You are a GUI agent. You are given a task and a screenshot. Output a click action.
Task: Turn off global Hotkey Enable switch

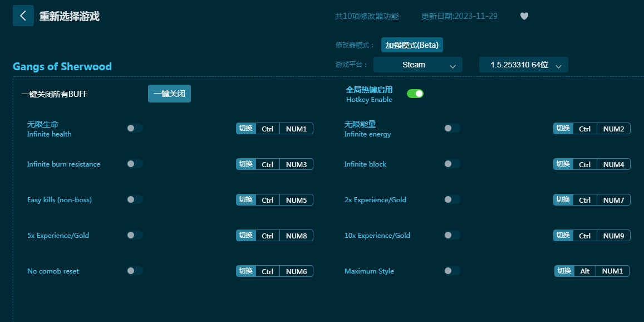point(415,94)
